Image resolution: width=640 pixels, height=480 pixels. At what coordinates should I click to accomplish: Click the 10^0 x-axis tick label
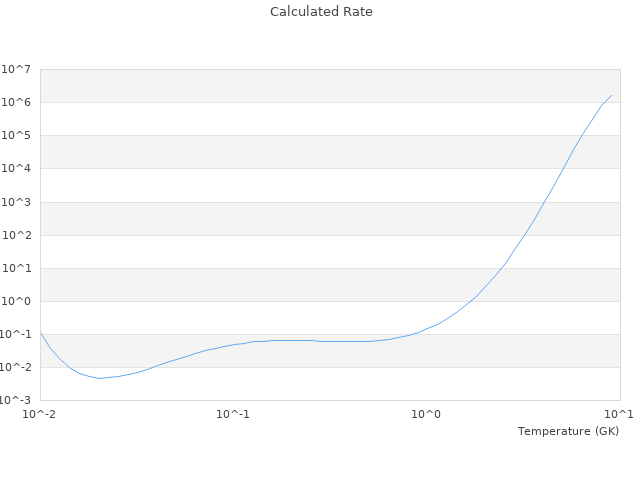tap(427, 414)
